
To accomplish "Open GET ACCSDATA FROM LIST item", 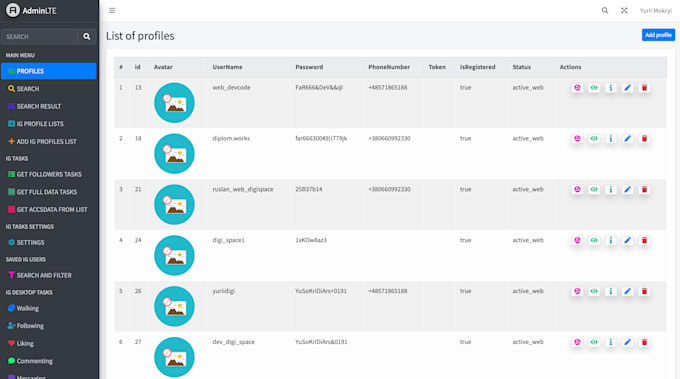I will tap(49, 209).
